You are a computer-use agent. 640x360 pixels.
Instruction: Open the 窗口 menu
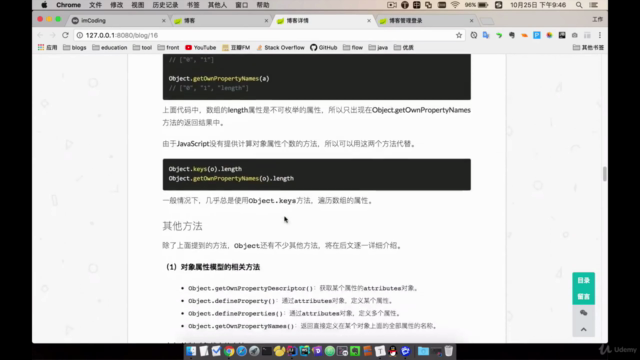(x=242, y=5)
